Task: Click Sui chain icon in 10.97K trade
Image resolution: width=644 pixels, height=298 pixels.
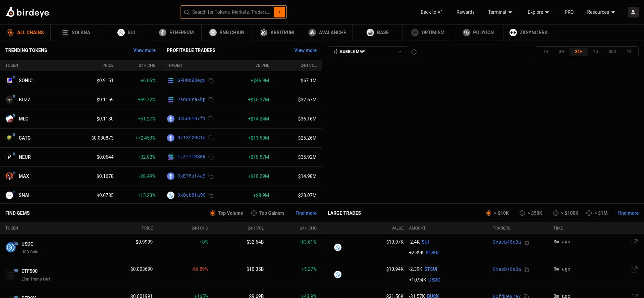Action: click(338, 247)
